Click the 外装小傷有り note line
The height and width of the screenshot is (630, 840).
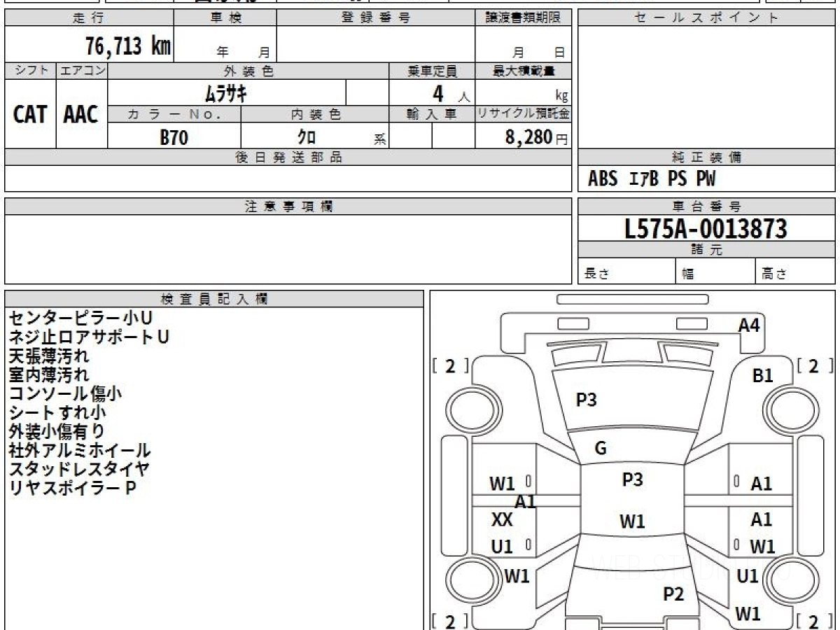57,432
